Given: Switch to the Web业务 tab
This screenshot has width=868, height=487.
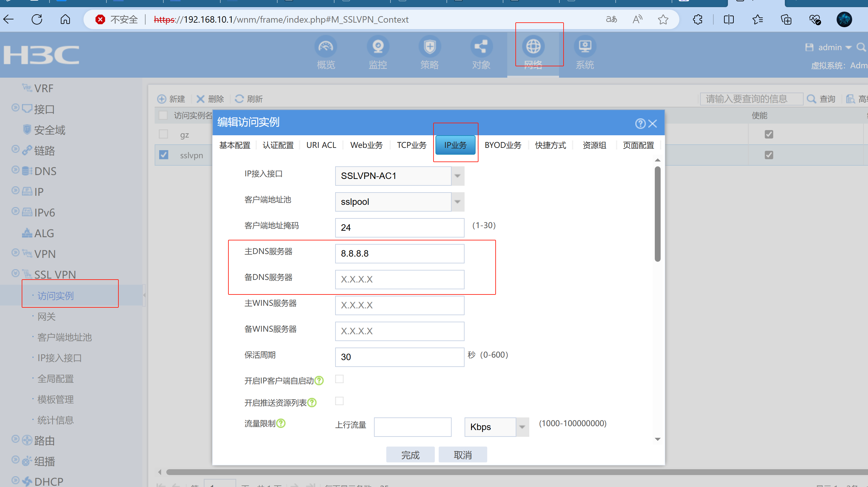Looking at the screenshot, I should tap(366, 145).
